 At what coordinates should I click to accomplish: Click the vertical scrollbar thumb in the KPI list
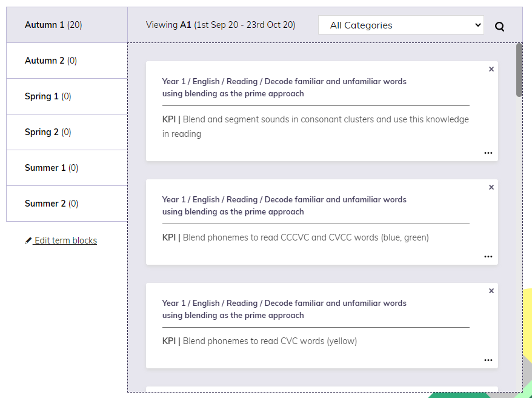[519, 70]
